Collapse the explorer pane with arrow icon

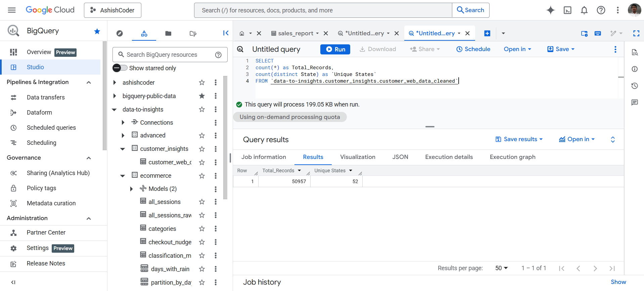coord(226,33)
